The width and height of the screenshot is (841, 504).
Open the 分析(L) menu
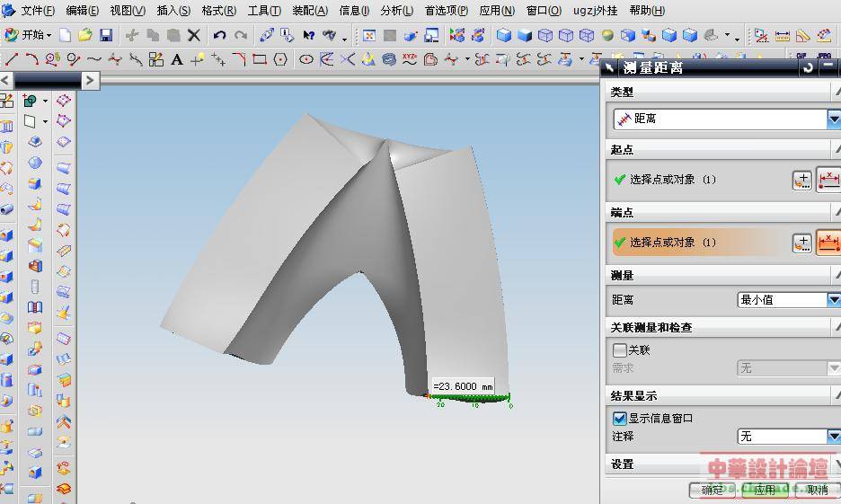click(396, 11)
